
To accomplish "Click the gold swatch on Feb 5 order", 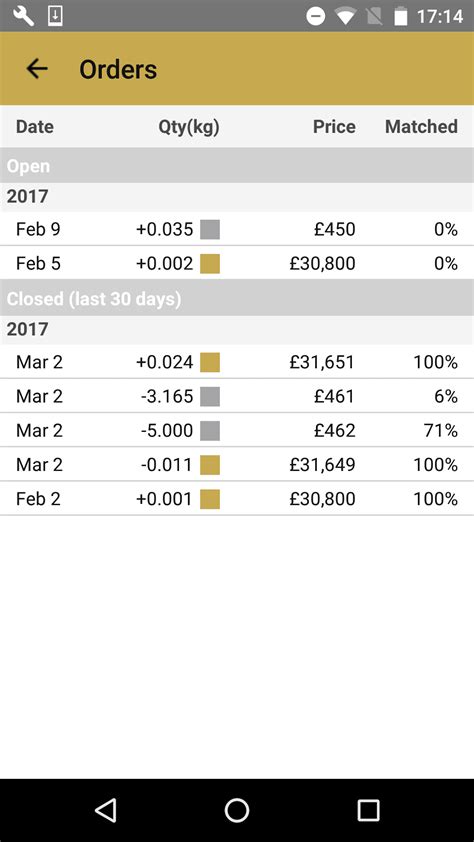I will coord(210,264).
